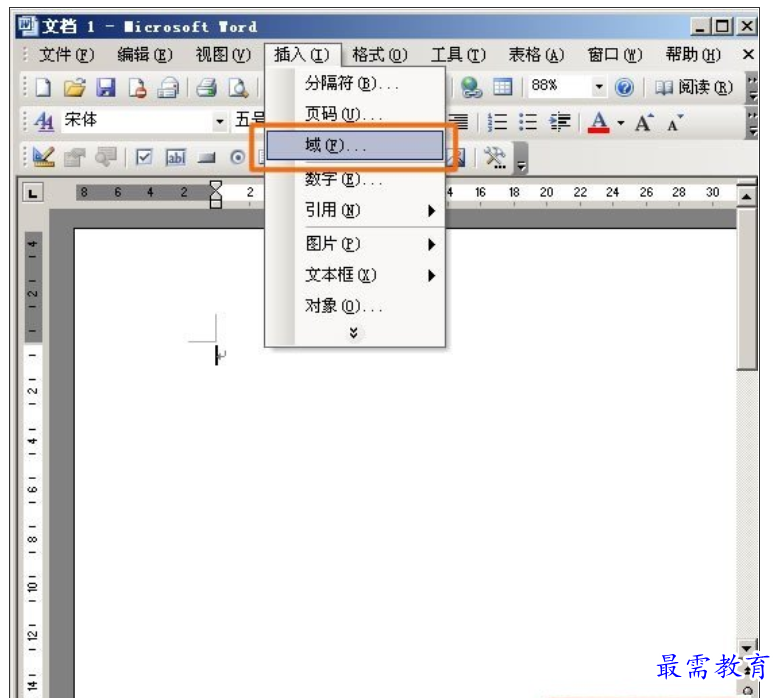Click the permission restricted document icon
The width and height of the screenshot is (778, 698).
(x=137, y=88)
